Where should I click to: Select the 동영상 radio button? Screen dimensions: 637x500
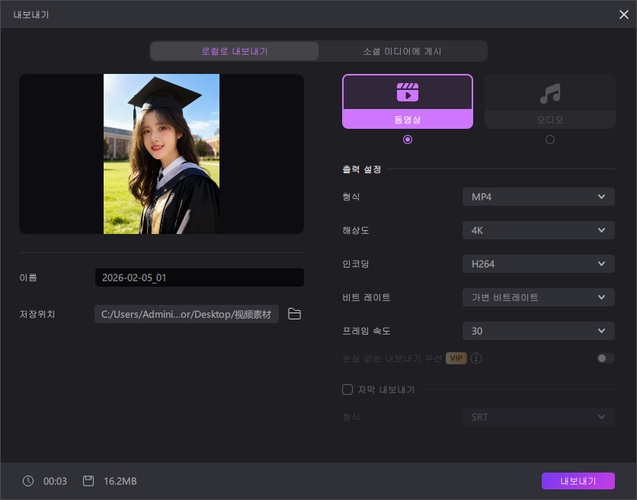click(x=407, y=140)
